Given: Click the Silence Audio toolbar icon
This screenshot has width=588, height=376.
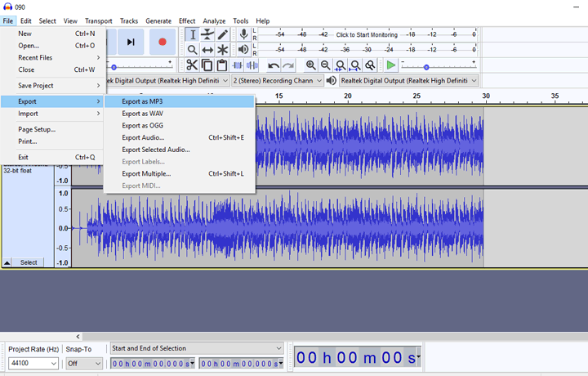Looking at the screenshot, I should pyautogui.click(x=252, y=65).
